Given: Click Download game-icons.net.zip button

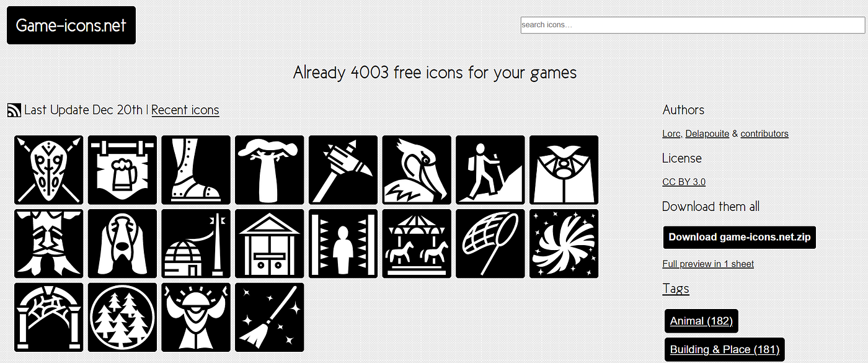Looking at the screenshot, I should point(740,237).
